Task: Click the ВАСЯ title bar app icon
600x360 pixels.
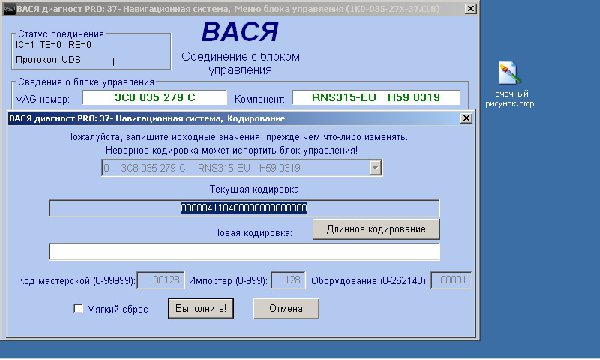Action: point(9,8)
